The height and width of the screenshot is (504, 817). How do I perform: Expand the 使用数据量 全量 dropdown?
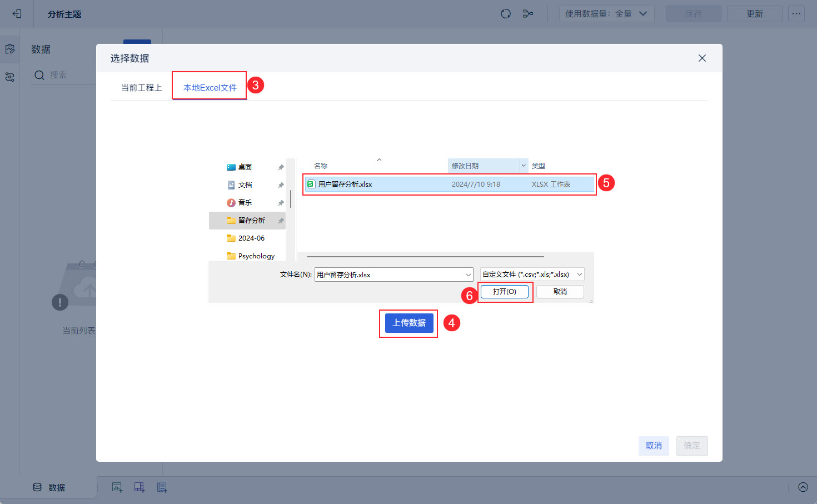pyautogui.click(x=607, y=14)
